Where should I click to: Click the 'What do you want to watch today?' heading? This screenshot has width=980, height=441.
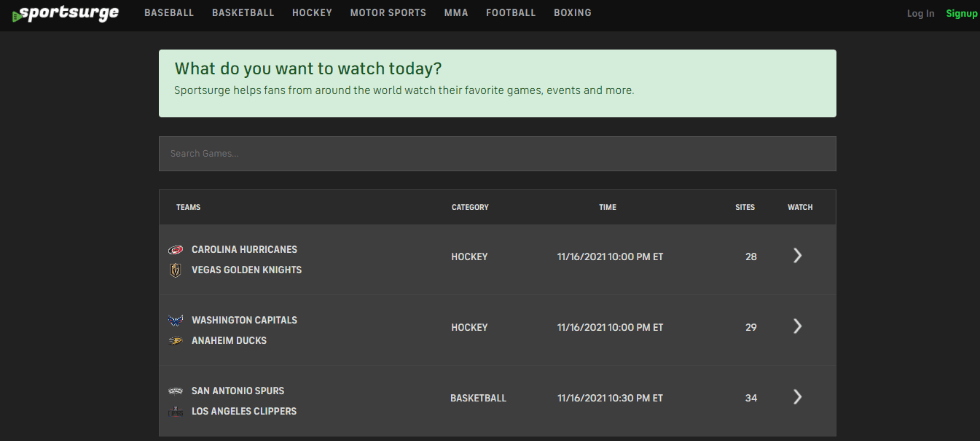[308, 69]
